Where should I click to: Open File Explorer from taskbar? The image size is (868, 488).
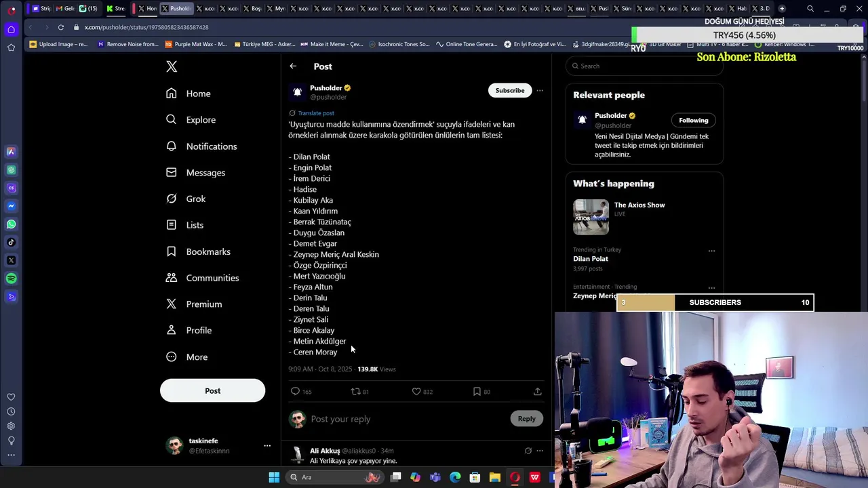(x=495, y=477)
